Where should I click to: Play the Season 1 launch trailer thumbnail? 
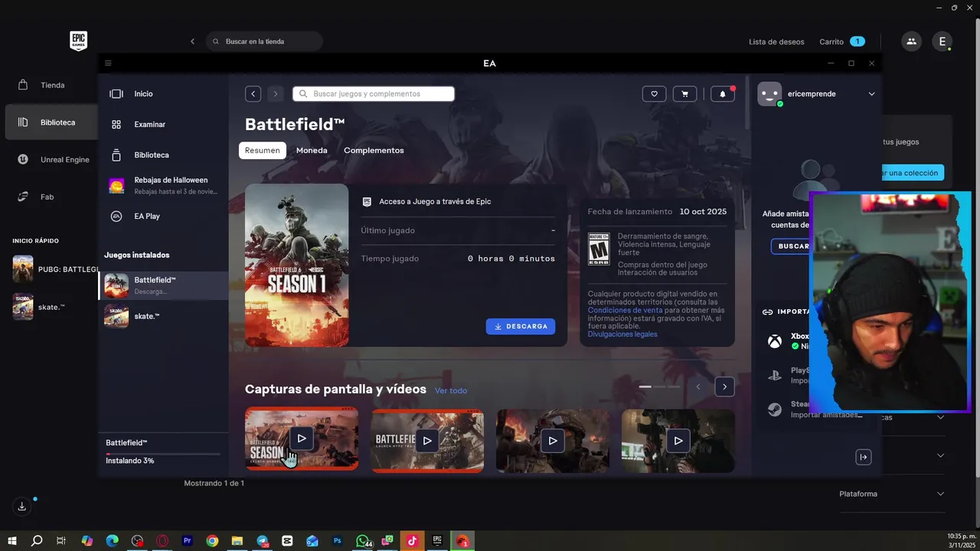click(302, 439)
